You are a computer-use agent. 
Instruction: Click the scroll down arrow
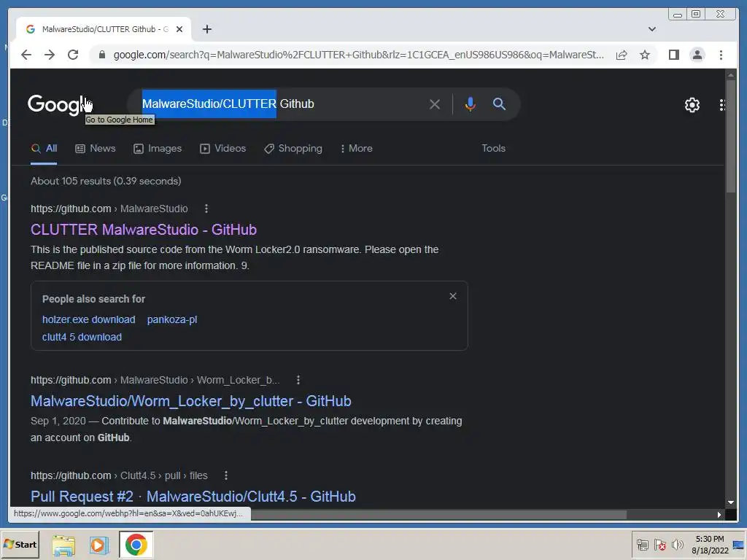731,502
